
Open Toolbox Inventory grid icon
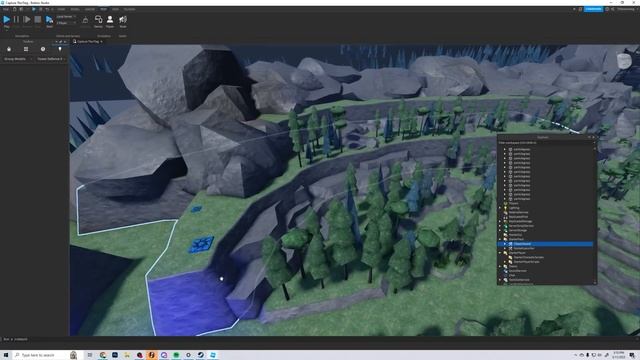[x=26, y=49]
